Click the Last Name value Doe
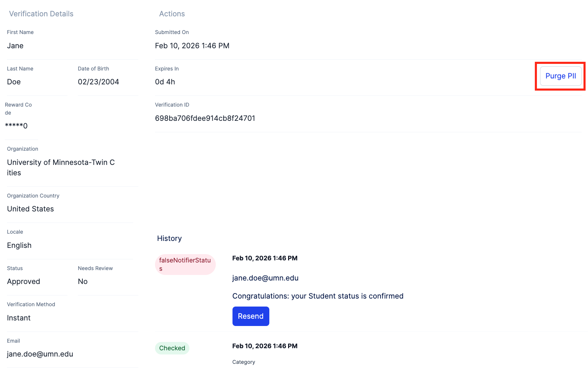The image size is (588, 368). point(14,82)
